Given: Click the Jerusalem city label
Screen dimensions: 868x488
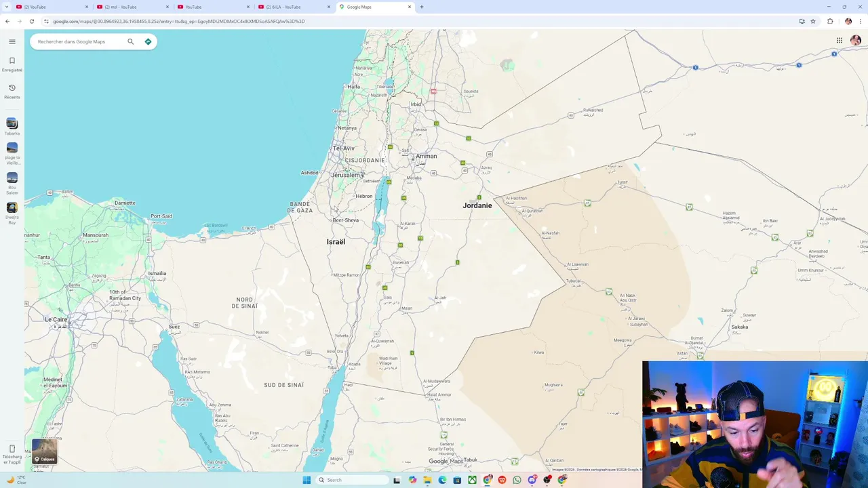Looking at the screenshot, I should (x=347, y=175).
